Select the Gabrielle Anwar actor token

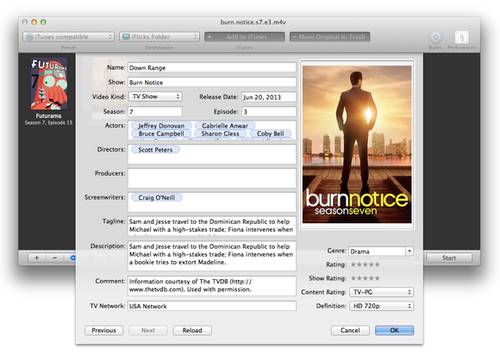[x=225, y=126]
